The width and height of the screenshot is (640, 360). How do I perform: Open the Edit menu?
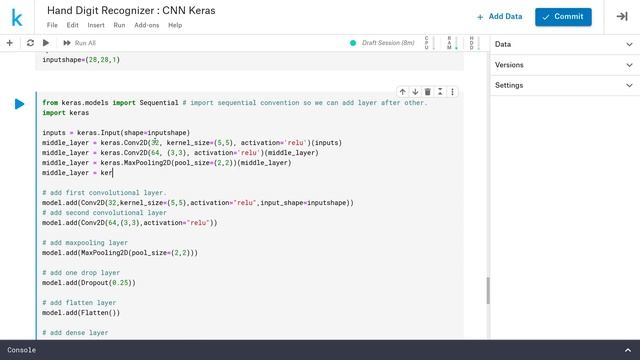pyautogui.click(x=73, y=25)
